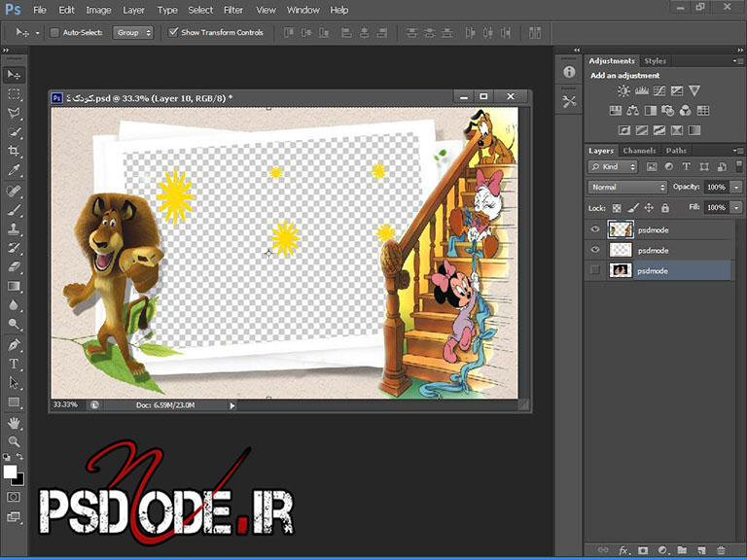The image size is (747, 560).
Task: Show the bottom psdmode layer
Action: 595,270
